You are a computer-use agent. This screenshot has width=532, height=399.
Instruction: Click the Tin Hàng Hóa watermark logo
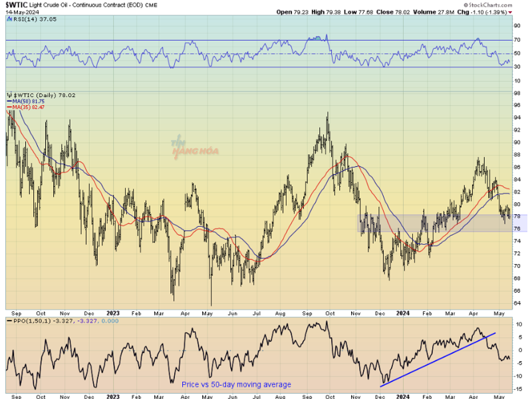click(x=194, y=147)
